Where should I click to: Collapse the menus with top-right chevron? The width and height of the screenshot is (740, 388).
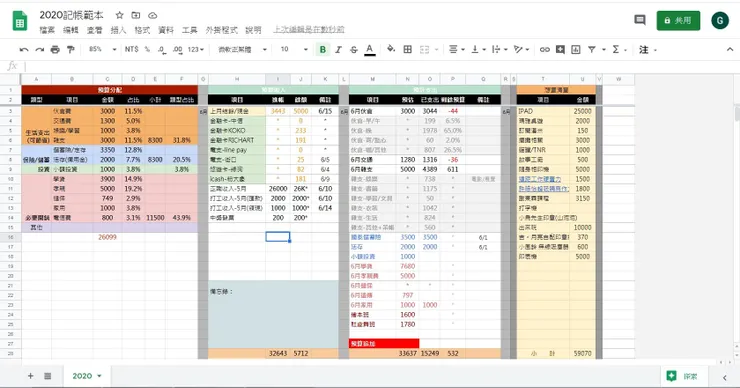pyautogui.click(x=730, y=49)
